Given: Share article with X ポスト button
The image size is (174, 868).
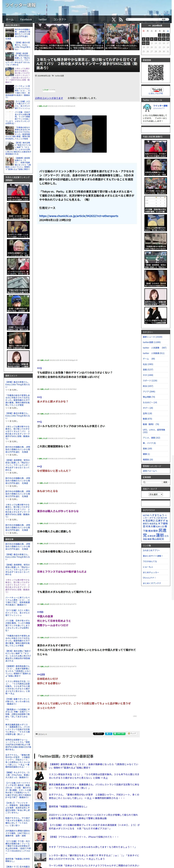Looking at the screenshot, I should click(x=98, y=734).
